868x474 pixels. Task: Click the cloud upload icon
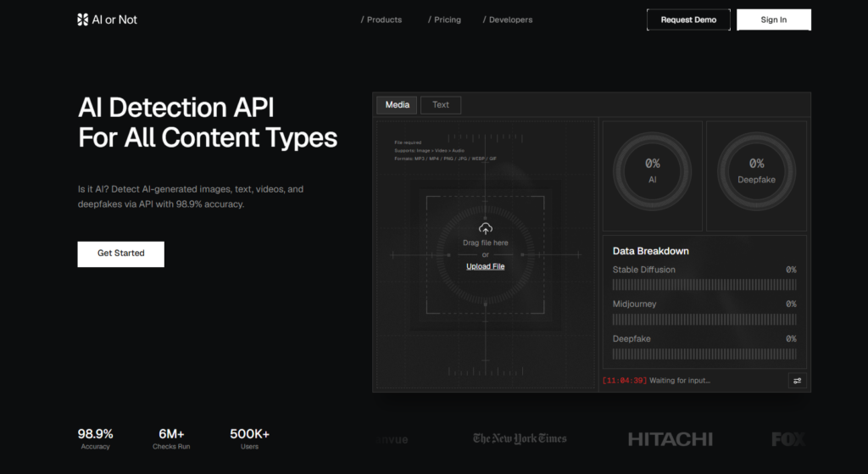pos(486,228)
